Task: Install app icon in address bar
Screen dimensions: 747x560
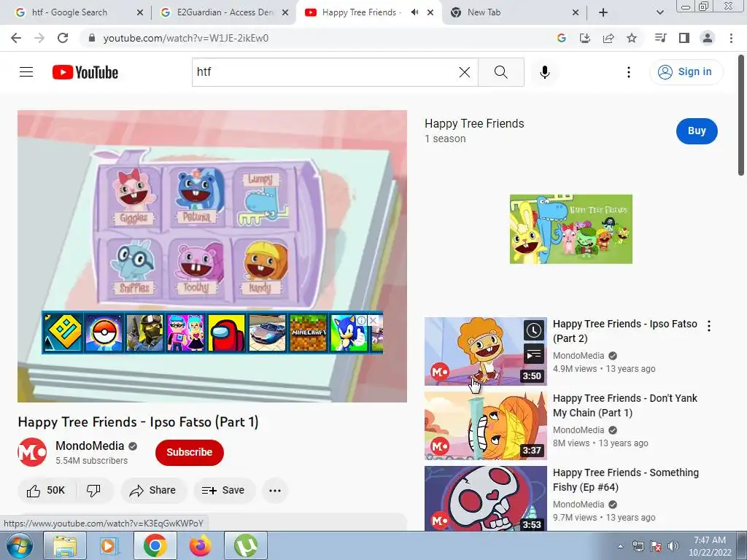Action: (585, 38)
